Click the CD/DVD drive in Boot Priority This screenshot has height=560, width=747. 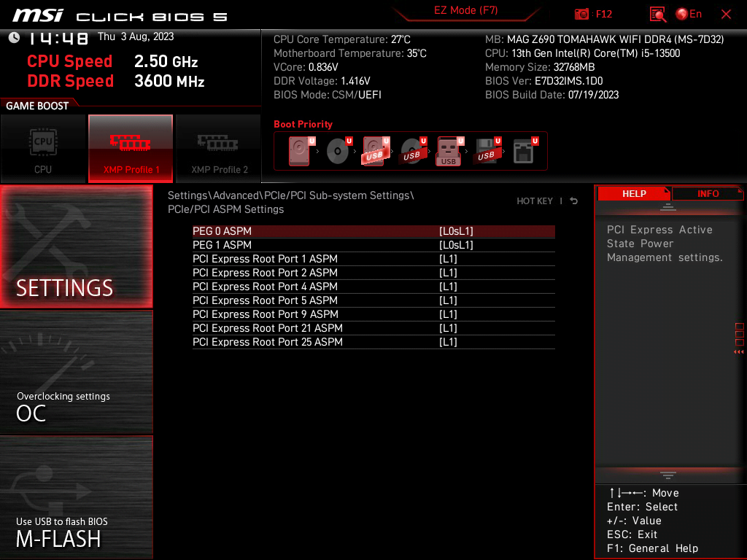point(338,151)
